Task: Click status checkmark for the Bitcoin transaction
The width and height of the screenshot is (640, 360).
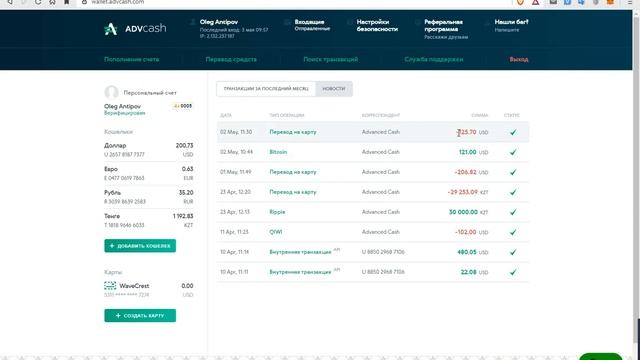Action: tap(513, 152)
